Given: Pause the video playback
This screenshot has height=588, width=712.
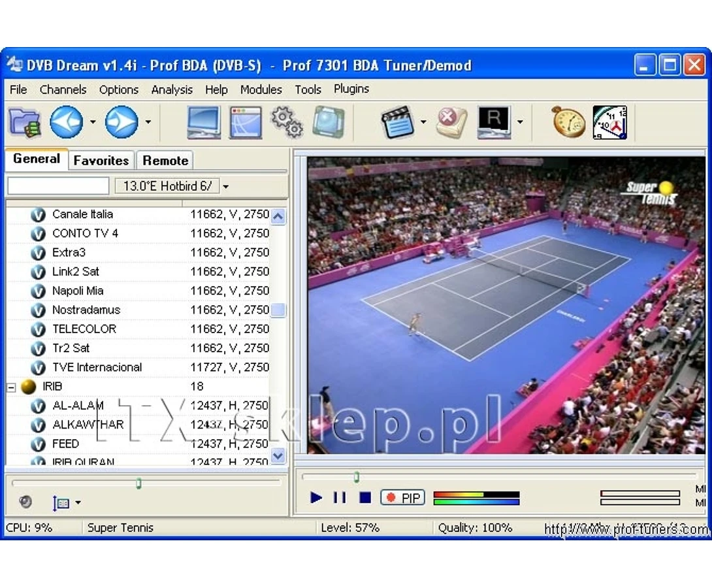Looking at the screenshot, I should click(x=340, y=498).
